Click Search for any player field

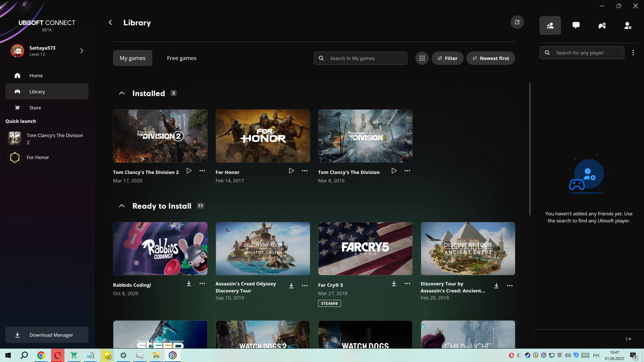[582, 53]
